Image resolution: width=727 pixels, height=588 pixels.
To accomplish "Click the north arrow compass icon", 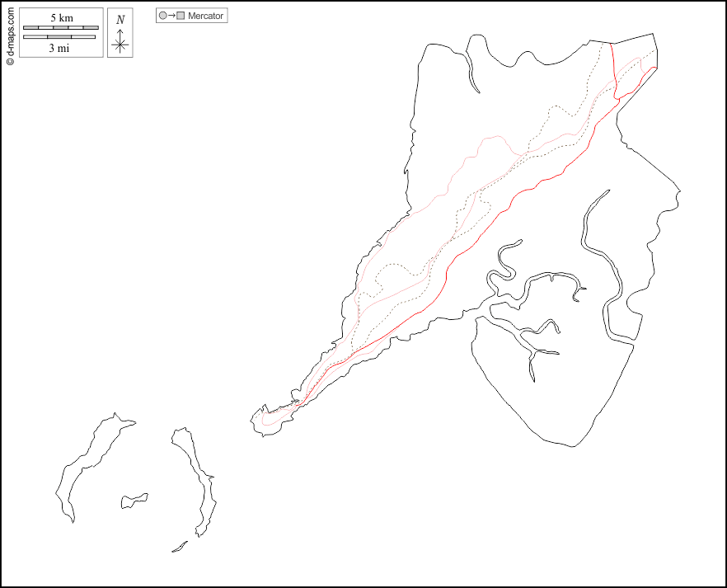I will pos(120,41).
